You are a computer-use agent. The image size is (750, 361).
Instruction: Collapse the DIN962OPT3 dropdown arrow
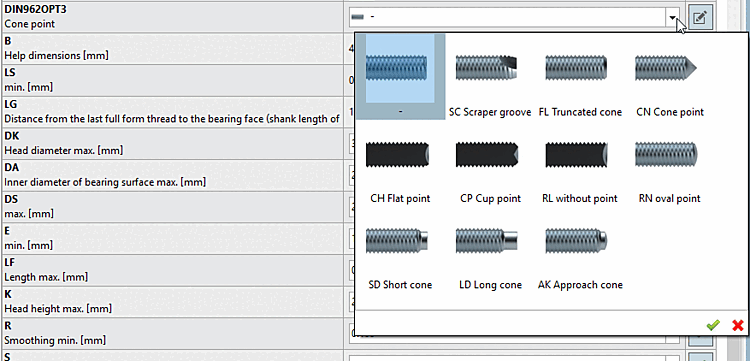click(673, 17)
